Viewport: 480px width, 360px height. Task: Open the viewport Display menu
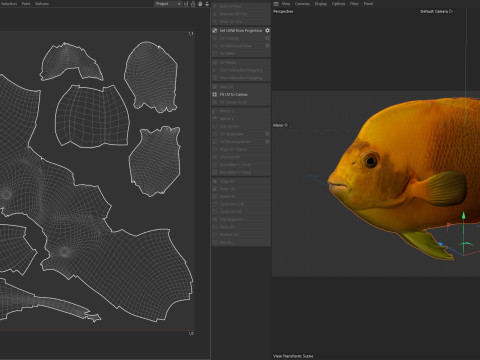[x=321, y=4]
